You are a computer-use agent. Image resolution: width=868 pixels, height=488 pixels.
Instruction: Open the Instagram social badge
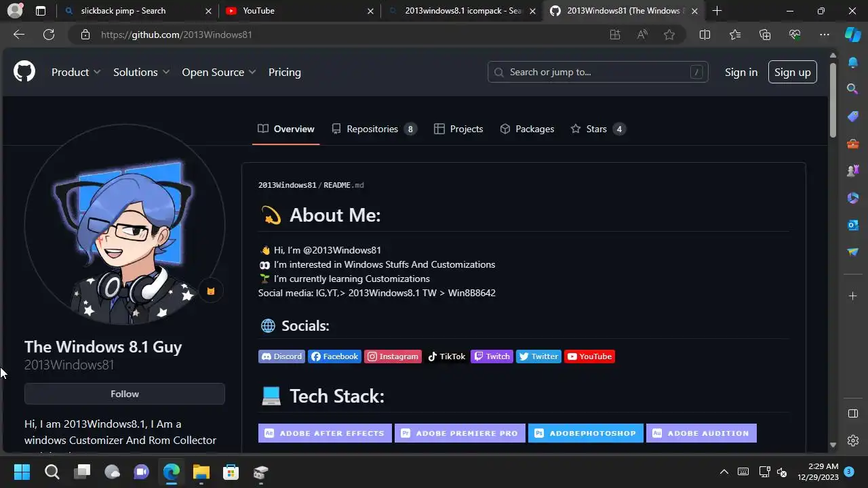pyautogui.click(x=393, y=357)
